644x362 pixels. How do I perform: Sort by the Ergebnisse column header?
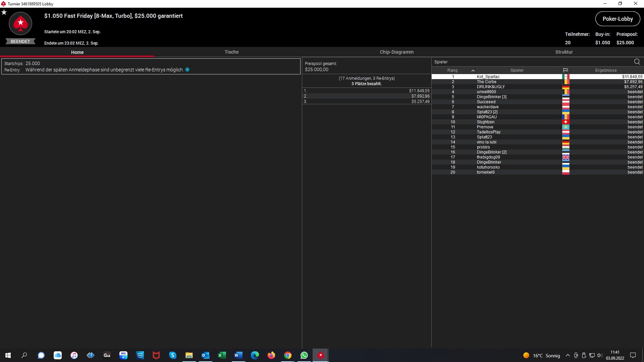point(606,70)
